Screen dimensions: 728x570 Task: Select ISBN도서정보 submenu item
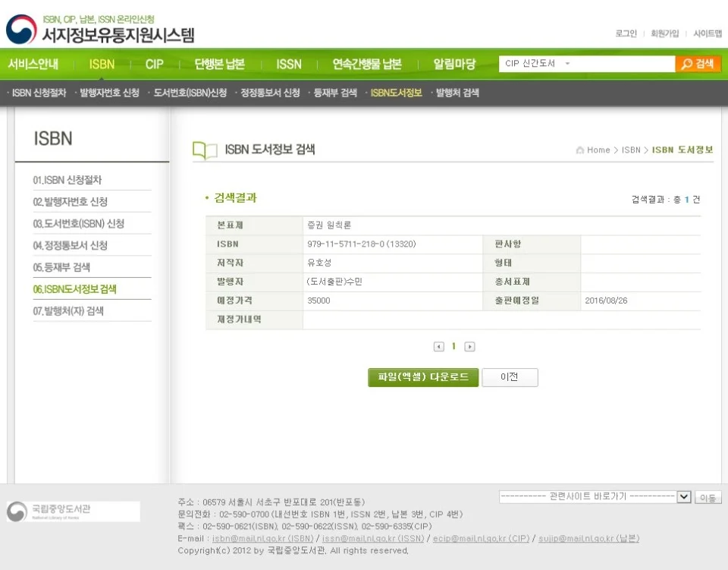pos(396,93)
